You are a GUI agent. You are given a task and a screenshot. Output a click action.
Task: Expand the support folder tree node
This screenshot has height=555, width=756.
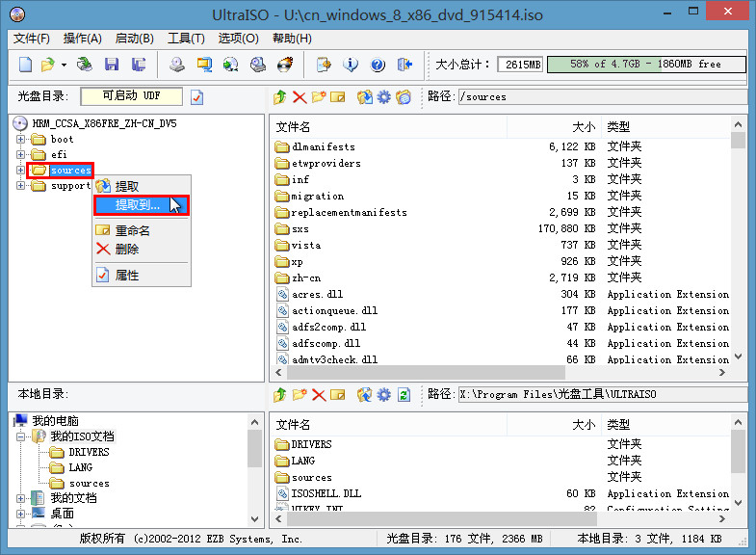click(x=20, y=186)
